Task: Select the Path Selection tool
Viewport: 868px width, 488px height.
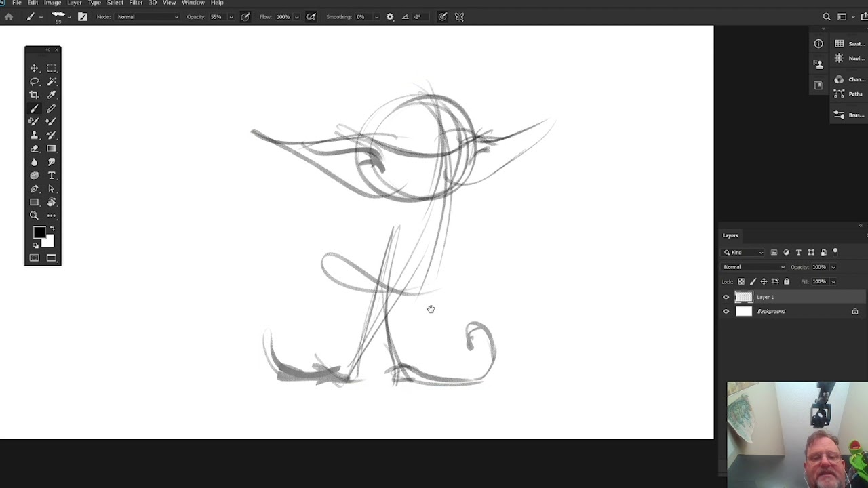Action: pos(52,188)
